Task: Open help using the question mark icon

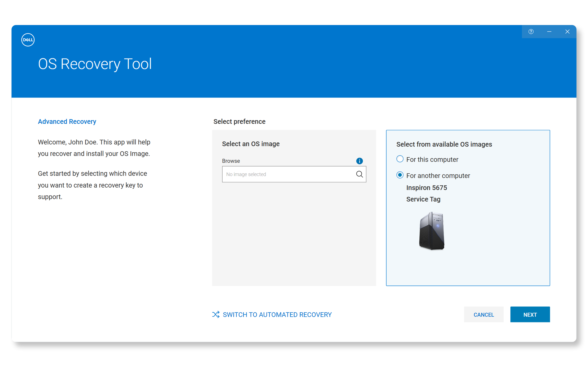Action: [531, 32]
